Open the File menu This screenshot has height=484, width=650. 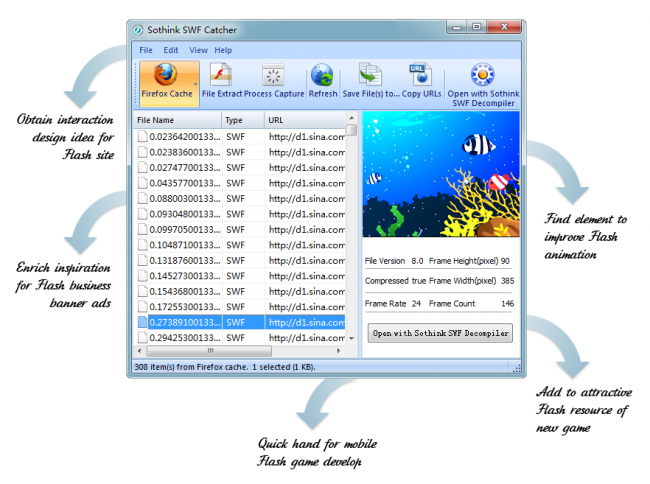[146, 50]
